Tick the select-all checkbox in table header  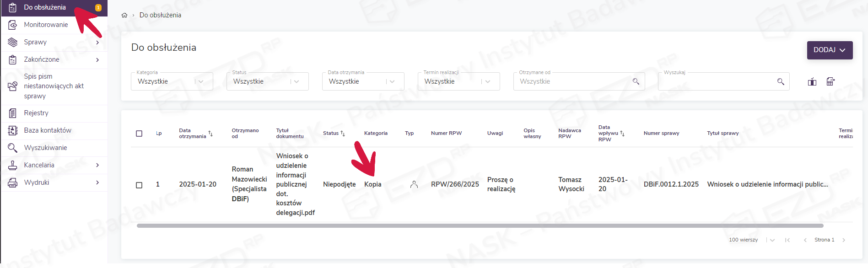click(139, 134)
